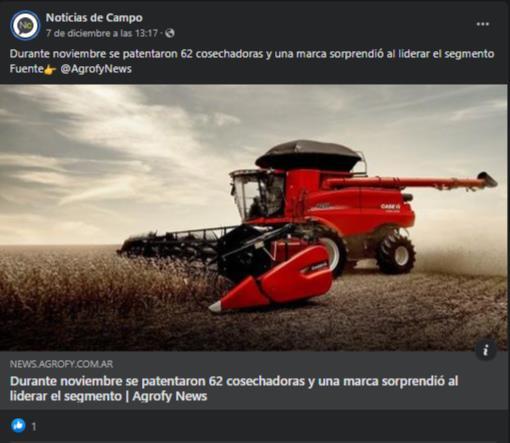510x443 pixels.
Task: Click the red pointed header divider
Action: point(272,280)
